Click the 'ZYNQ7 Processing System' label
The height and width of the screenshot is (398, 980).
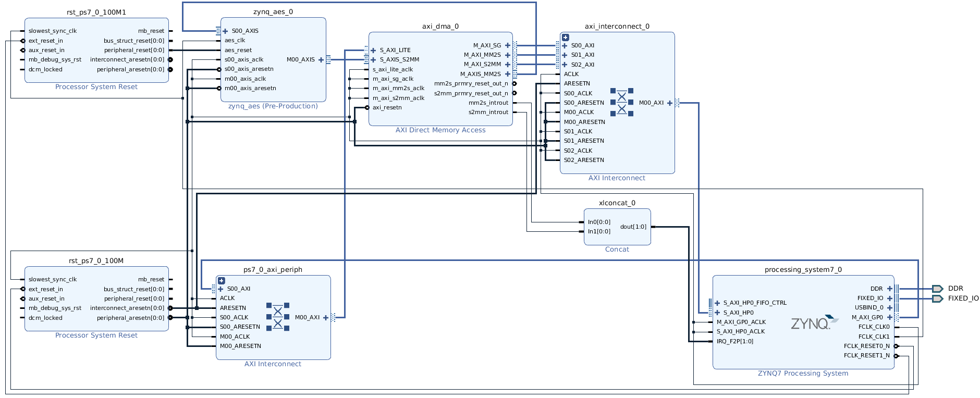803,374
